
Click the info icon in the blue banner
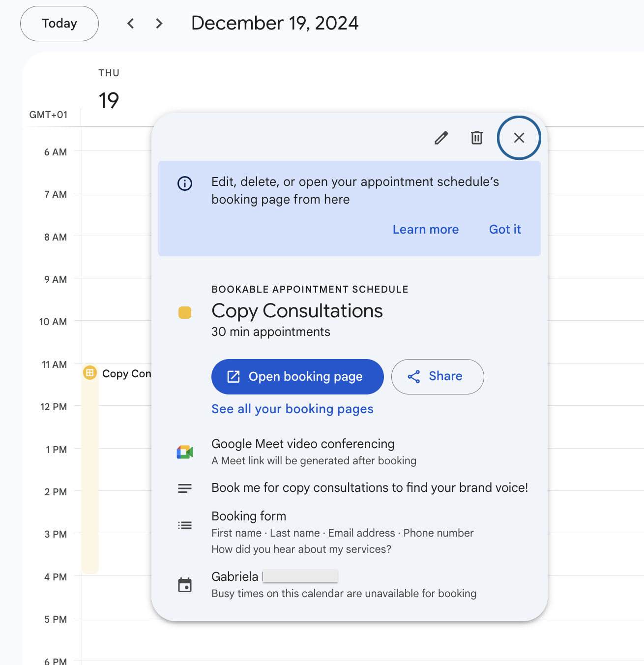coord(184,183)
